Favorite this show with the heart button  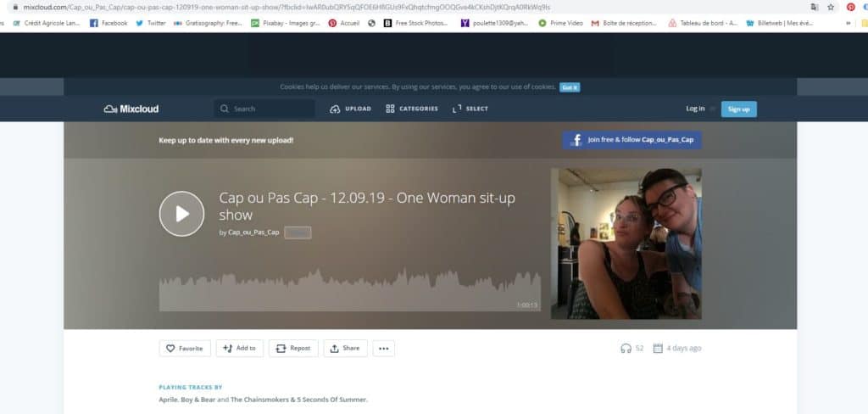185,348
